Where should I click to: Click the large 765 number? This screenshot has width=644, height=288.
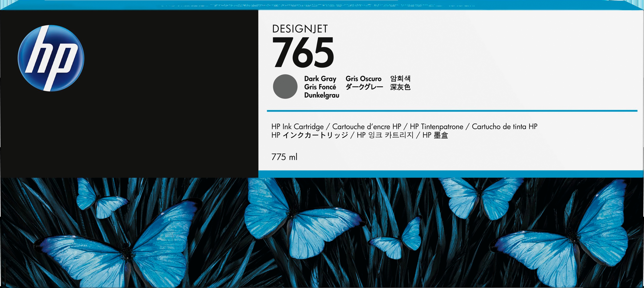pos(303,52)
